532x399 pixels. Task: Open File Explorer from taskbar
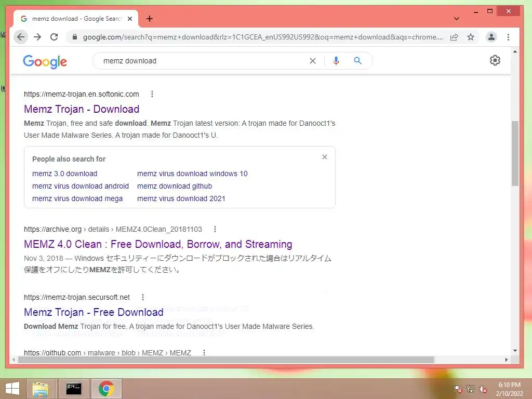coord(41,389)
